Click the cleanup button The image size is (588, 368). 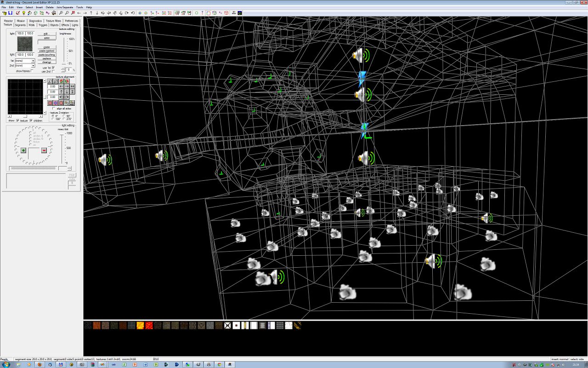pyautogui.click(x=47, y=62)
